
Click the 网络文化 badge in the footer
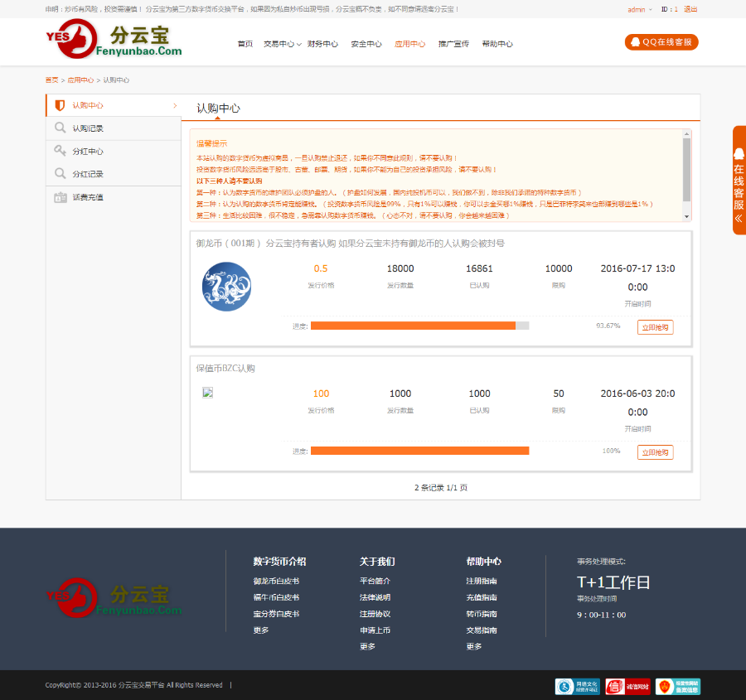coord(577,686)
